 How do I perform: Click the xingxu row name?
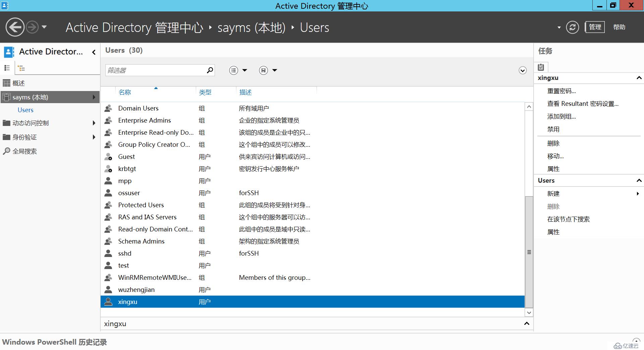pos(127,302)
